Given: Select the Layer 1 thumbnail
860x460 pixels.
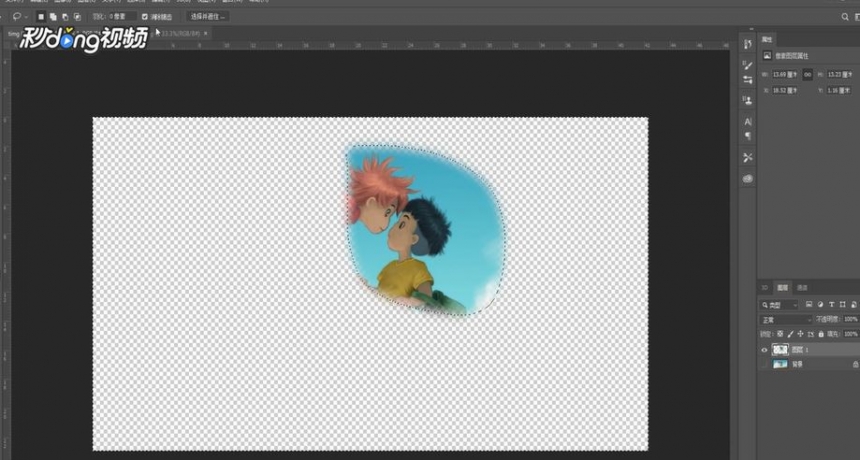Looking at the screenshot, I should (x=780, y=350).
